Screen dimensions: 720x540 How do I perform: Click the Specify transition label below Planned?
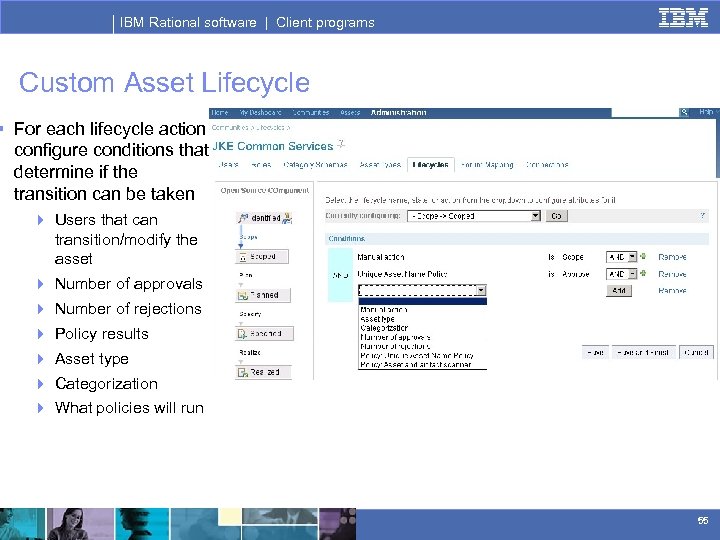click(250, 314)
